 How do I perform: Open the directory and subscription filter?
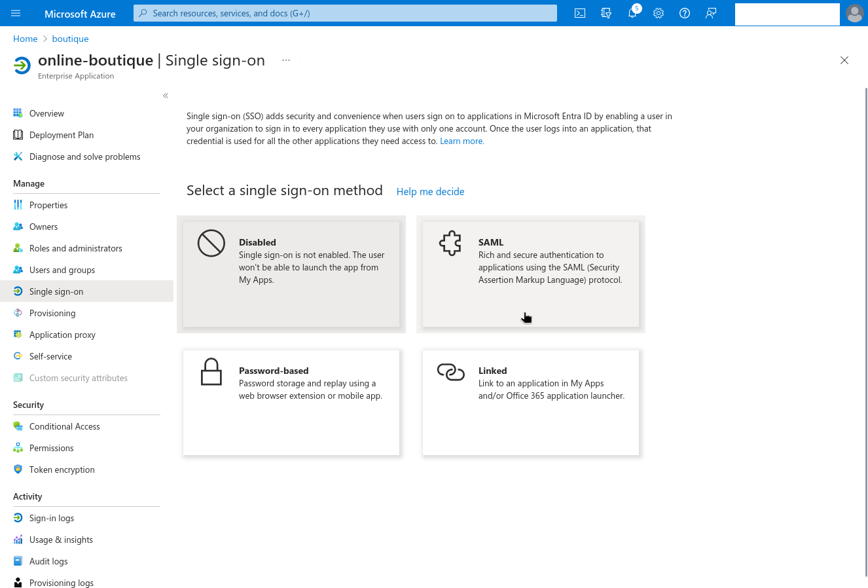click(606, 12)
